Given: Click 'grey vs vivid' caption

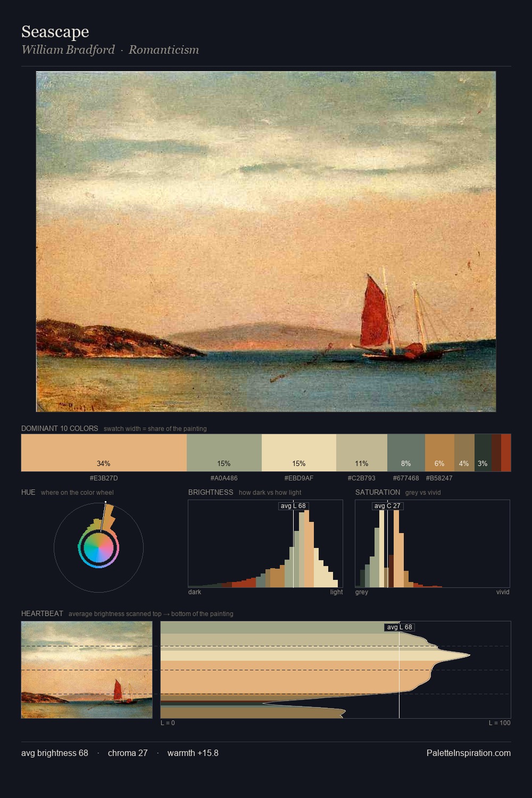Looking at the screenshot, I should point(423,493).
